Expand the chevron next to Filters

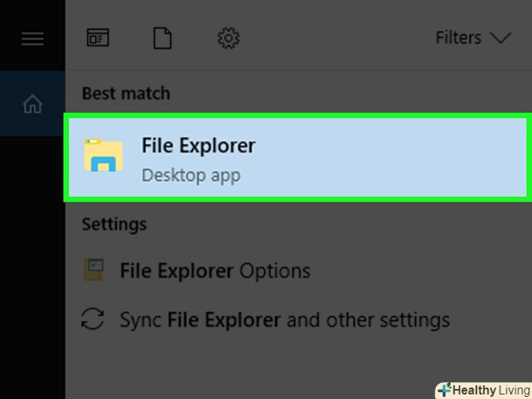tap(501, 38)
